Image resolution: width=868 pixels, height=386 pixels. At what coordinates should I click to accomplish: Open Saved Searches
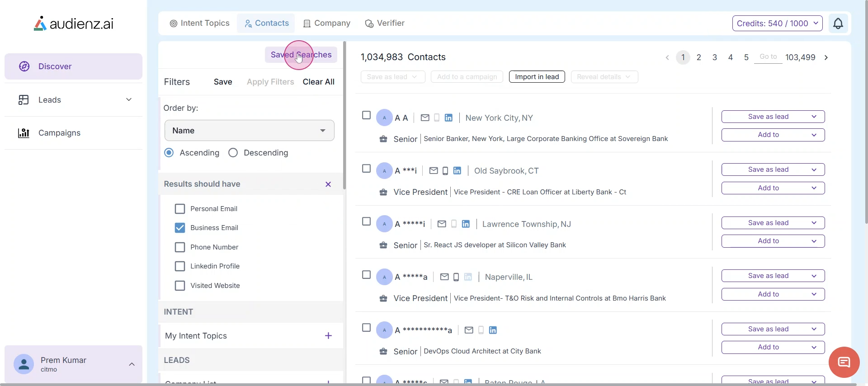pyautogui.click(x=301, y=55)
